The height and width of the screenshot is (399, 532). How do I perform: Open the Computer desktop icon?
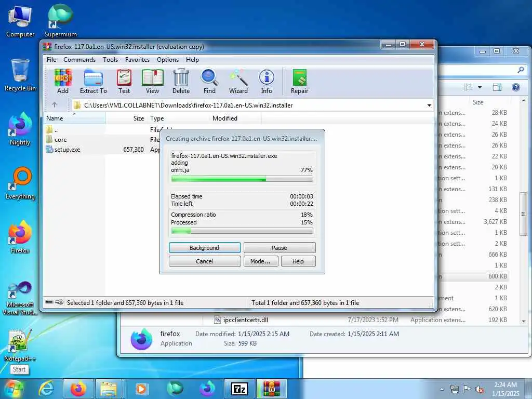tap(20, 22)
